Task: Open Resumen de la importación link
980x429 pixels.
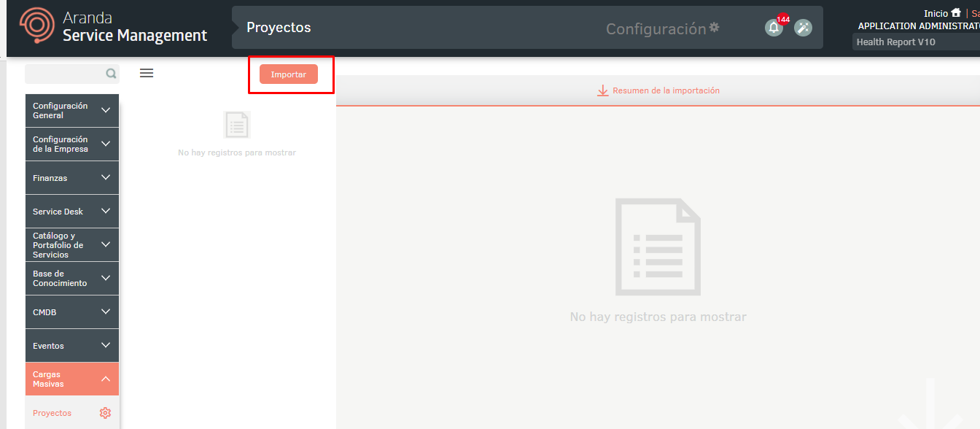Action: (666, 90)
